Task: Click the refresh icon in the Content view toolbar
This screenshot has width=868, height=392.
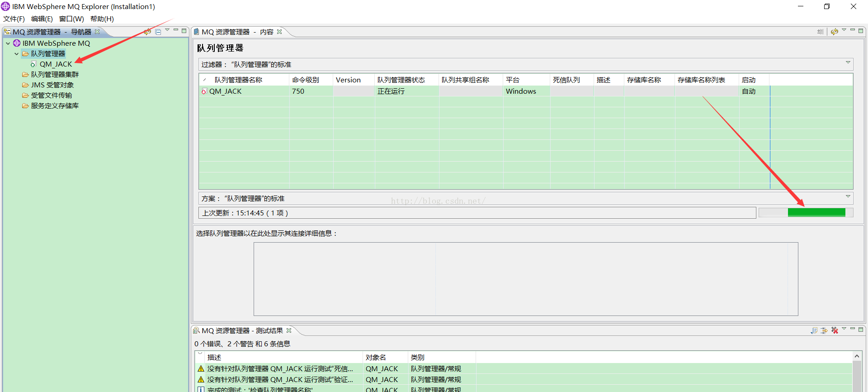Action: 835,32
